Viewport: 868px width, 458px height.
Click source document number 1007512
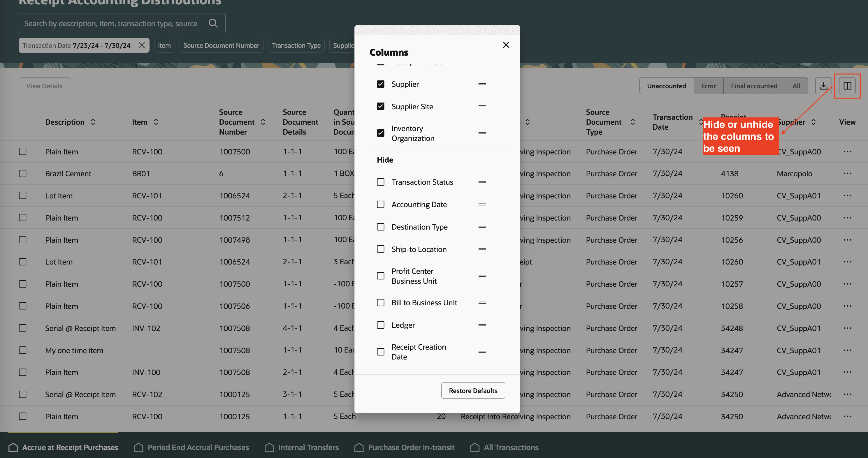235,218
